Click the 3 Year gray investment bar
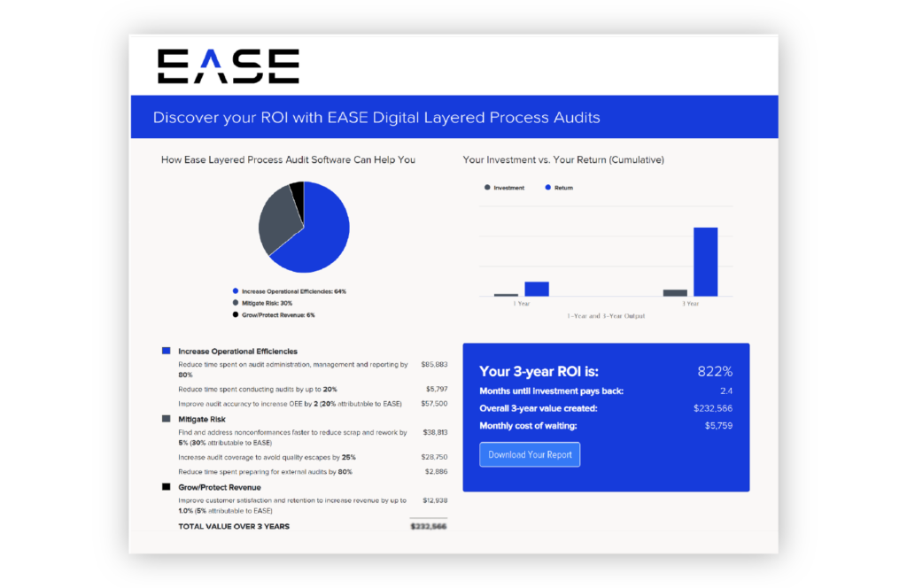Viewport: 907px width, 588px height. pos(675,293)
